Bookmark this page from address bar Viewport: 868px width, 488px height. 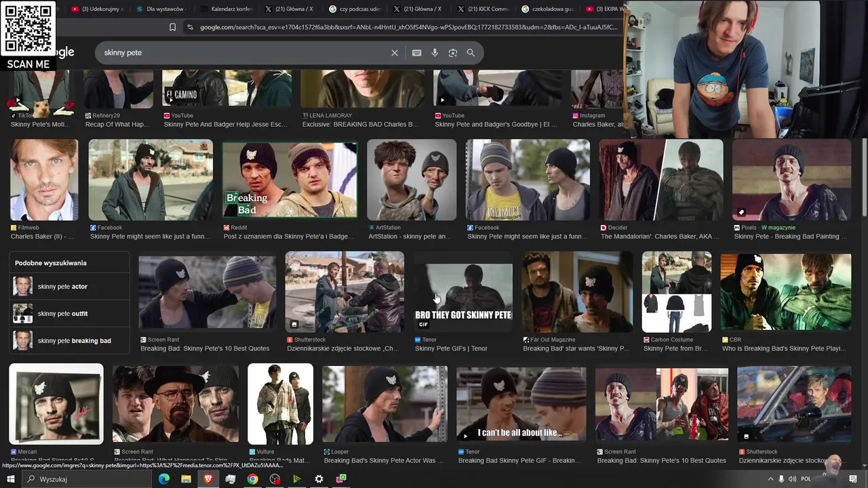[x=172, y=27]
